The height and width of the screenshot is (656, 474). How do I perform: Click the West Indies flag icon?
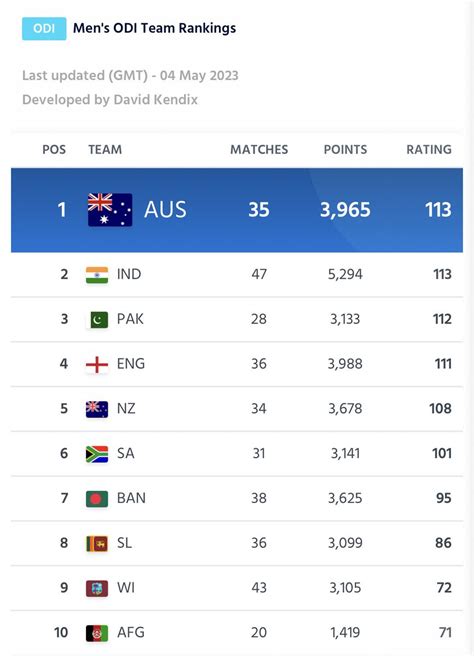tap(97, 589)
